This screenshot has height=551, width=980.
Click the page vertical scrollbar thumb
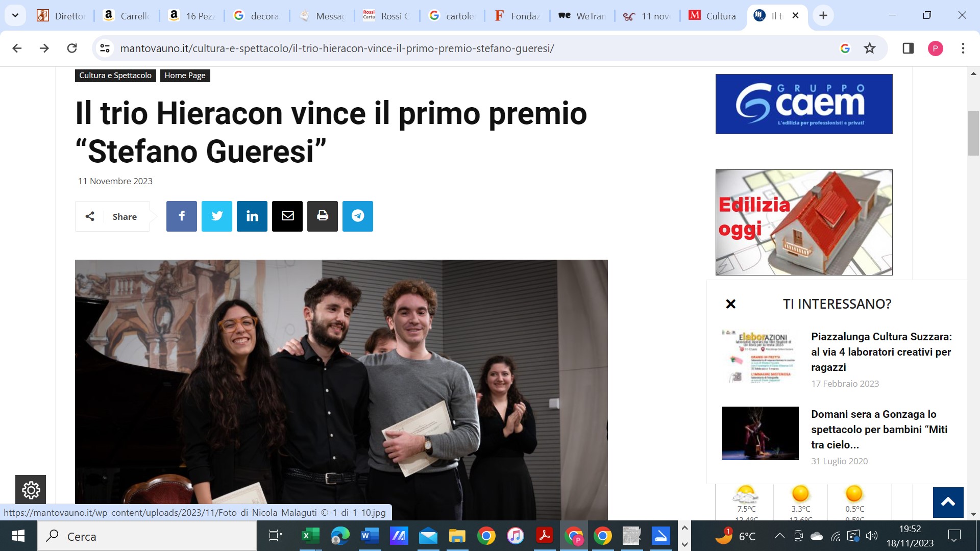click(x=973, y=133)
